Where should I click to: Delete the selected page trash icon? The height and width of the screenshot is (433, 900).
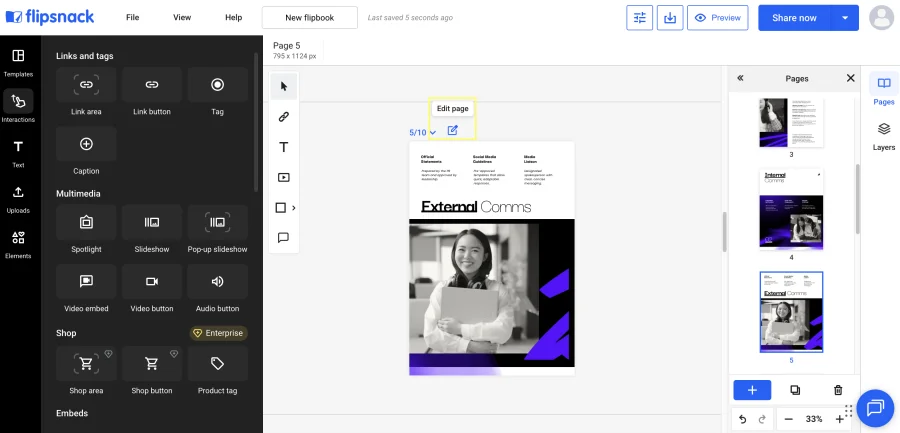(x=838, y=390)
